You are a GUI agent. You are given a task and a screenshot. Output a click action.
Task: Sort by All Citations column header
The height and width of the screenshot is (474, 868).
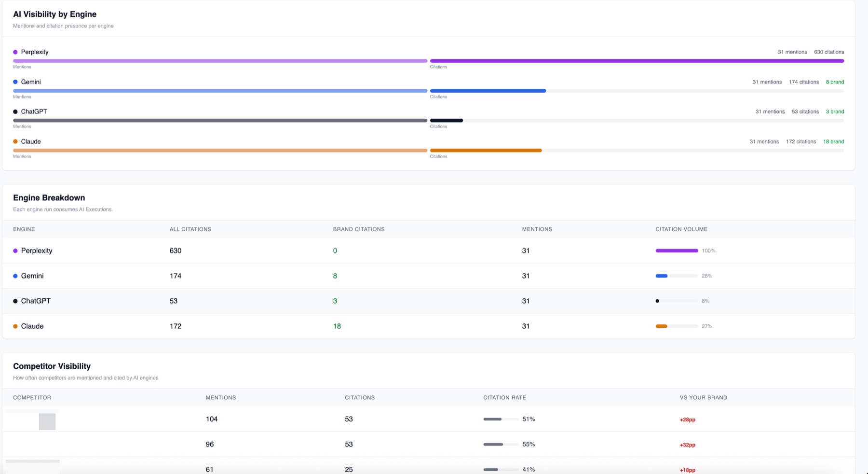pyautogui.click(x=190, y=229)
